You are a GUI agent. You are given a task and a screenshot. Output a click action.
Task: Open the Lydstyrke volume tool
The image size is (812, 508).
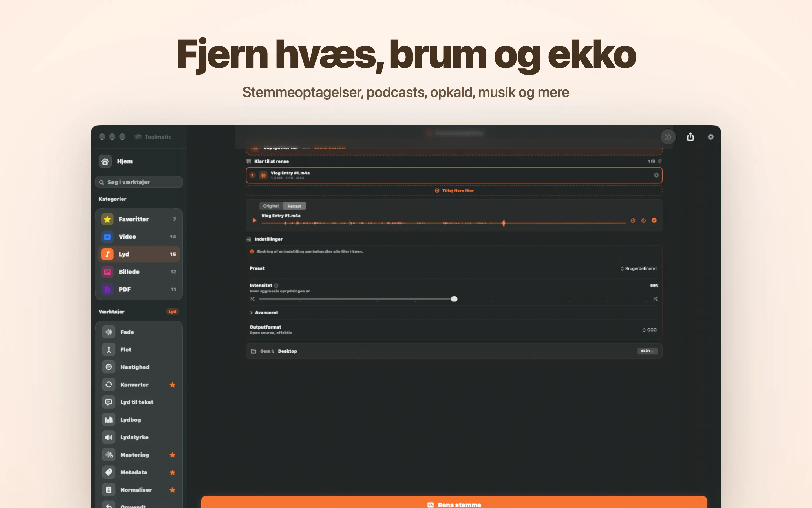[x=139, y=437]
